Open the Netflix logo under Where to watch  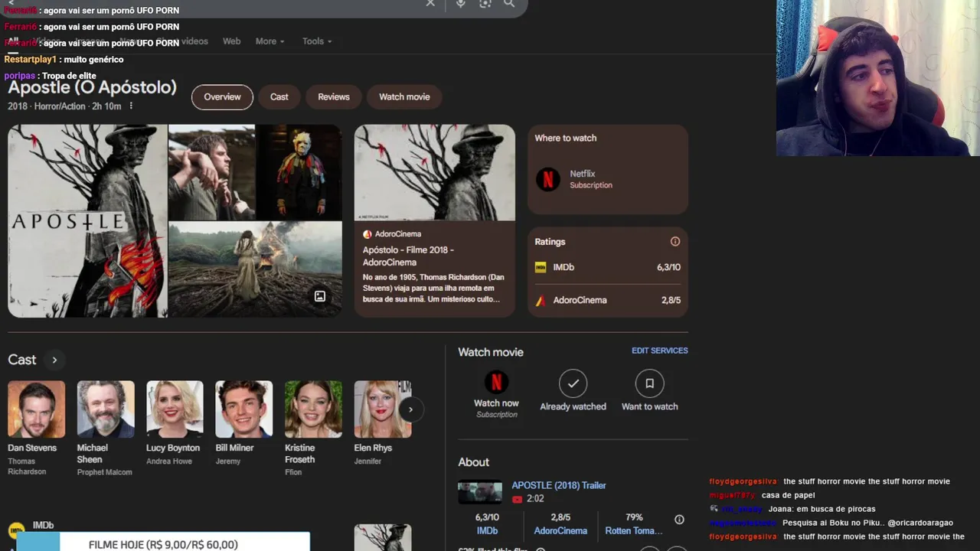pyautogui.click(x=547, y=179)
